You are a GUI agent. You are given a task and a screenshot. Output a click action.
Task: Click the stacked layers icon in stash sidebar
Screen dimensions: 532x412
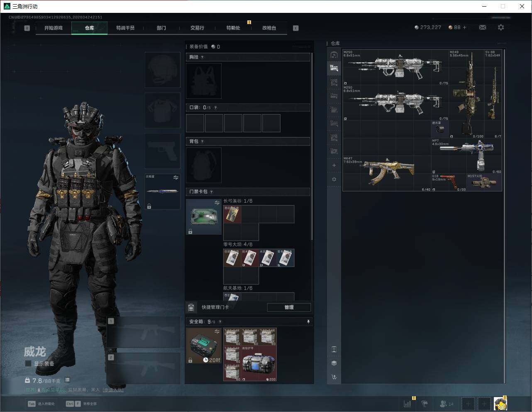[x=334, y=363]
